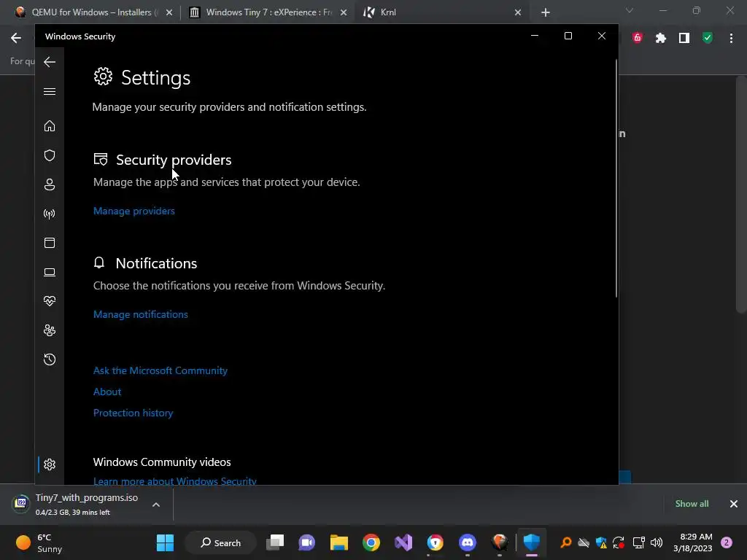Open App & browser control icon
Screen dimensions: 747x560
pyautogui.click(x=50, y=243)
